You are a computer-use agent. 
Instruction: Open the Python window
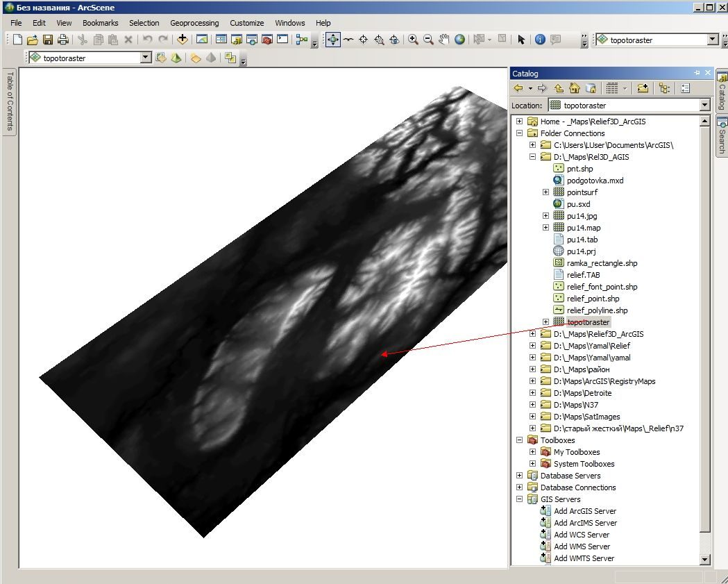[x=282, y=40]
